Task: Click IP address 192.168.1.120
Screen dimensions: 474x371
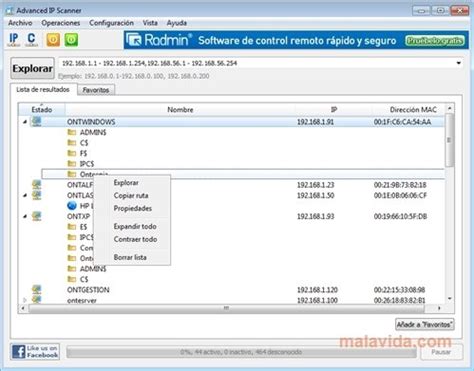Action: tap(317, 290)
